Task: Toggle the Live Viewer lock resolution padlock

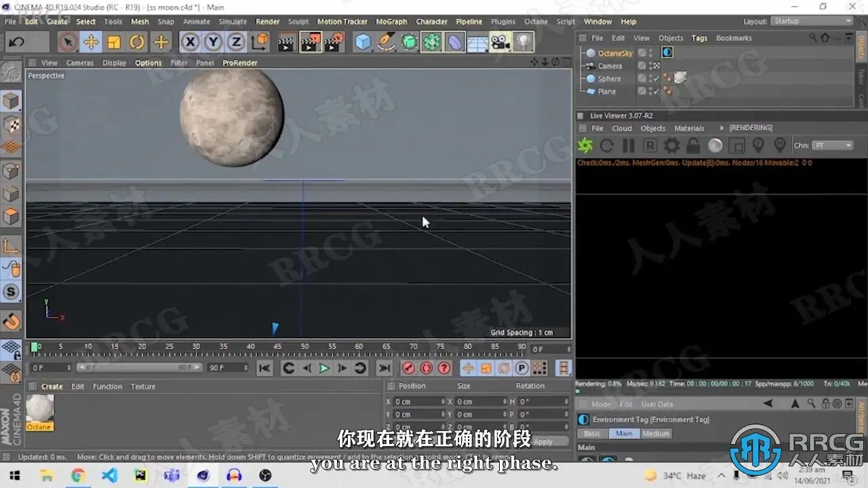Action: tap(693, 145)
